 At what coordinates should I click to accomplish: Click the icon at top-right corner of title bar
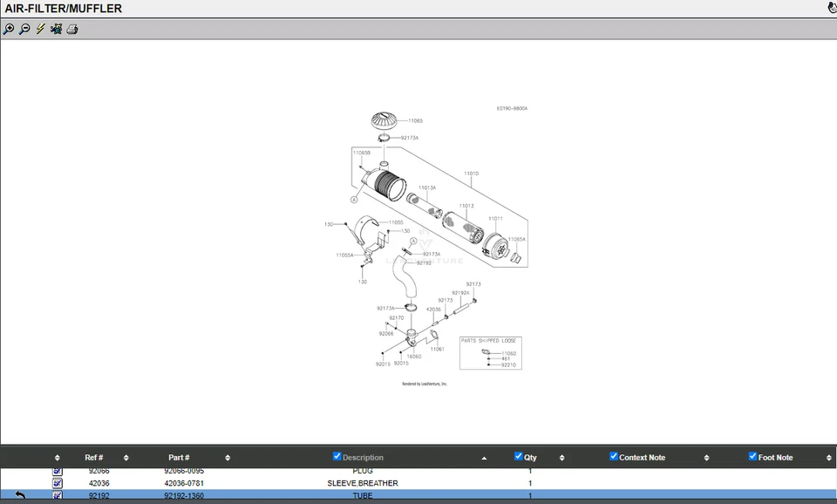tap(832, 8)
